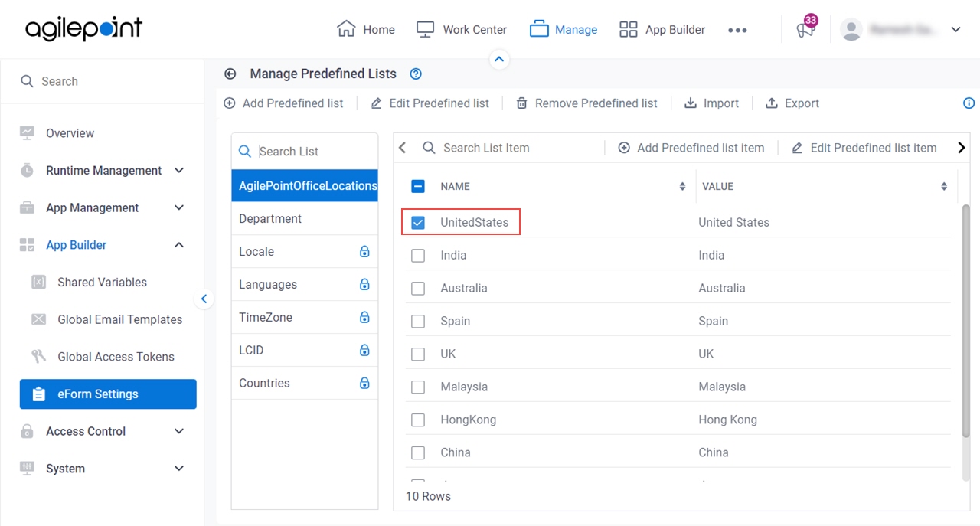This screenshot has width=980, height=526.
Task: Open the Home page icon
Action: click(346, 29)
